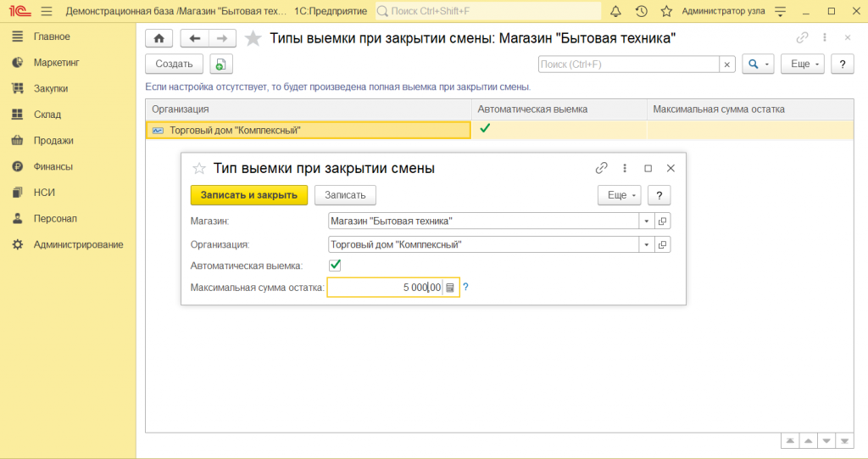The image size is (868, 459).
Task: Toggle the Автоматическая выемка checkbox
Action: point(335,266)
